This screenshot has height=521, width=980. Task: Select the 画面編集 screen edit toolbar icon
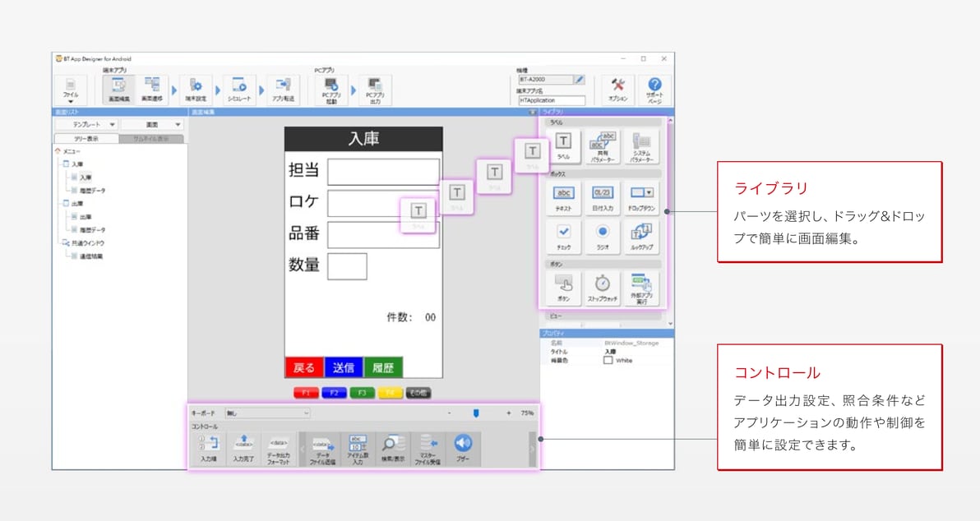point(118,90)
